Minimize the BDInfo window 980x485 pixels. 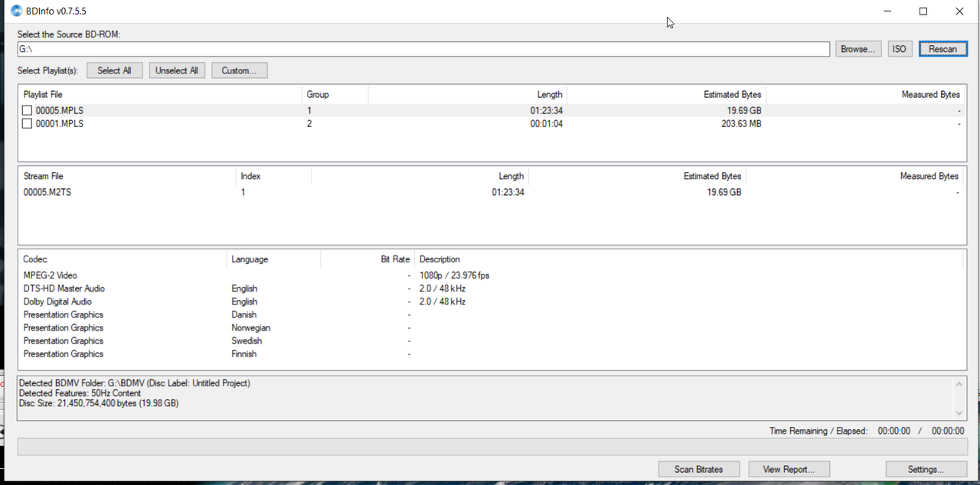pyautogui.click(x=888, y=11)
